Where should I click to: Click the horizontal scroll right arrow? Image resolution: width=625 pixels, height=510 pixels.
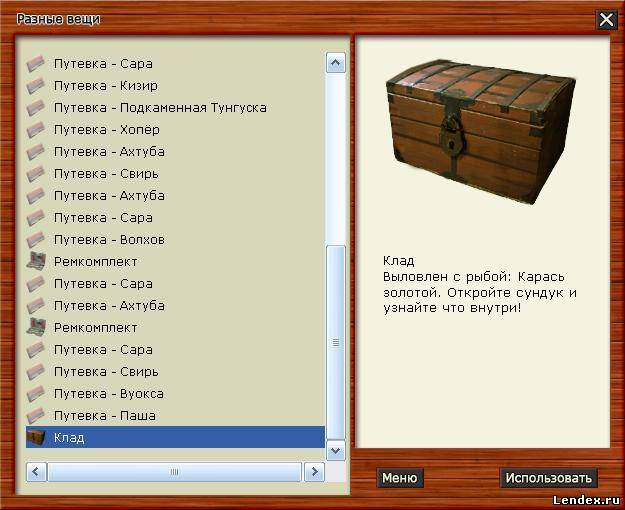click(314, 472)
